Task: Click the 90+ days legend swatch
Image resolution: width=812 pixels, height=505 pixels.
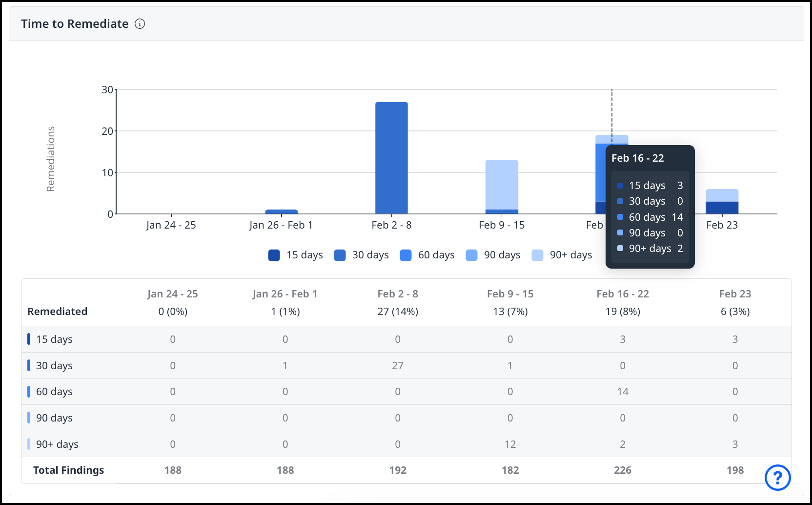Action: 537,255
